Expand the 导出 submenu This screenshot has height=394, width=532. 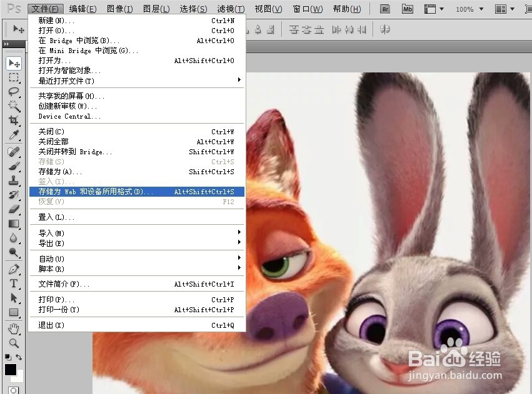pyautogui.click(x=136, y=244)
